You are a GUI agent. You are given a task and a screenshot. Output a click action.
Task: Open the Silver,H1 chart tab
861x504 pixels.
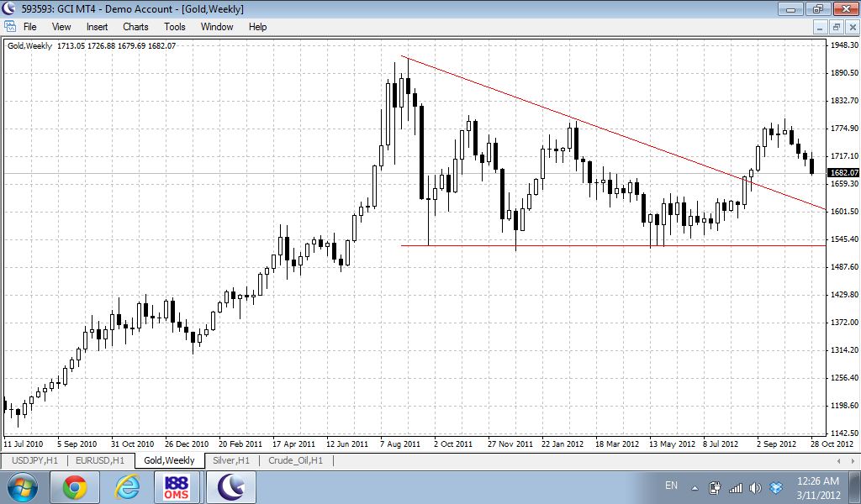point(230,460)
